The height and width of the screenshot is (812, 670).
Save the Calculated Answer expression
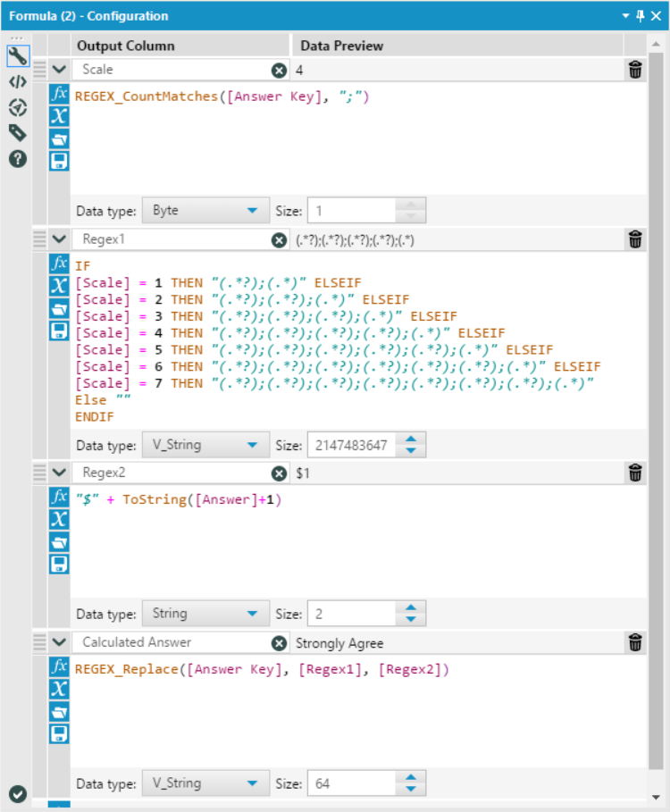tap(59, 733)
